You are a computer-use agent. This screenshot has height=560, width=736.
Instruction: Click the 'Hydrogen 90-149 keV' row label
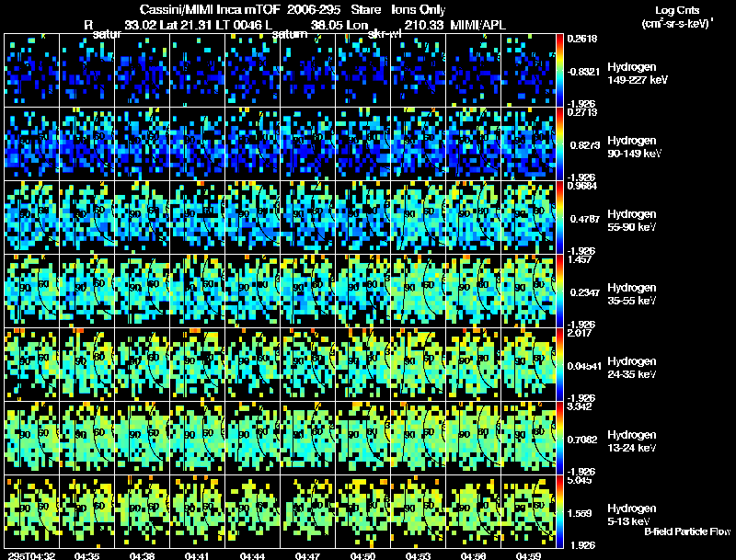[x=634, y=147]
